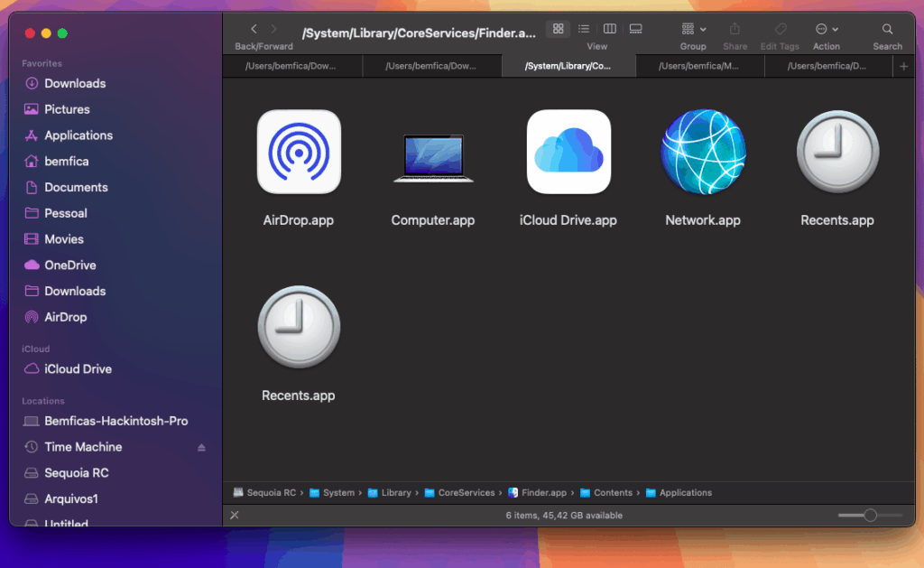
Task: Switch to the /Users/bemfica/M... tab
Action: pos(699,66)
